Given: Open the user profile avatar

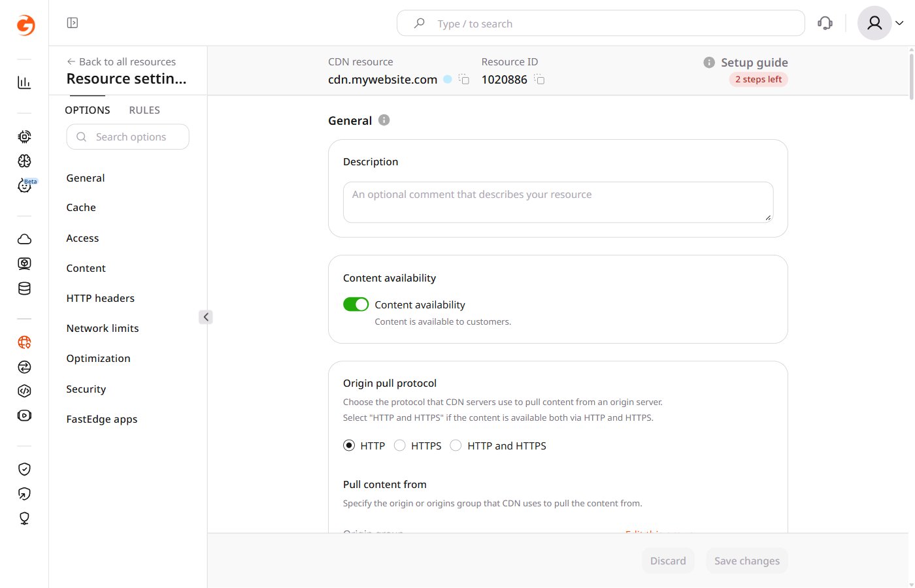Looking at the screenshot, I should [874, 24].
